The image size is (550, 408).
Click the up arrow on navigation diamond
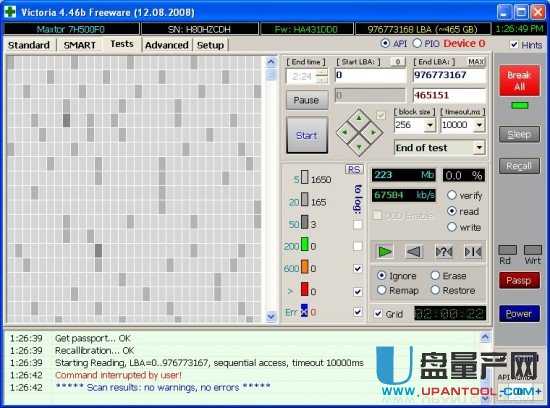coord(359,119)
